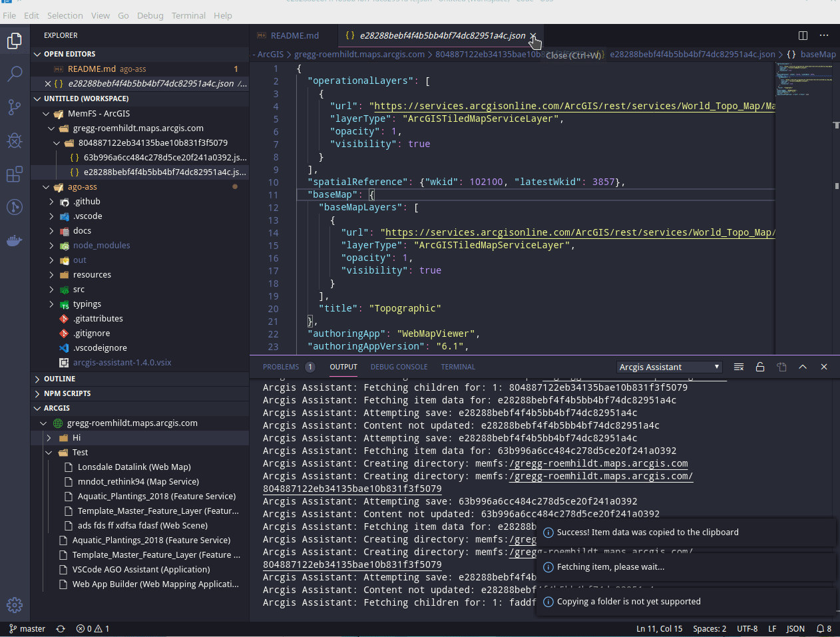Select VSCode AGO Assistant (Application) item

coord(141,570)
